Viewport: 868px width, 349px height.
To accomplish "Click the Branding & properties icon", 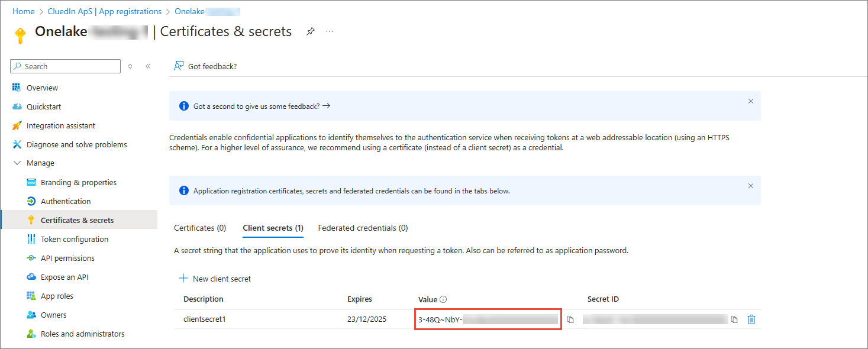I will pos(31,182).
